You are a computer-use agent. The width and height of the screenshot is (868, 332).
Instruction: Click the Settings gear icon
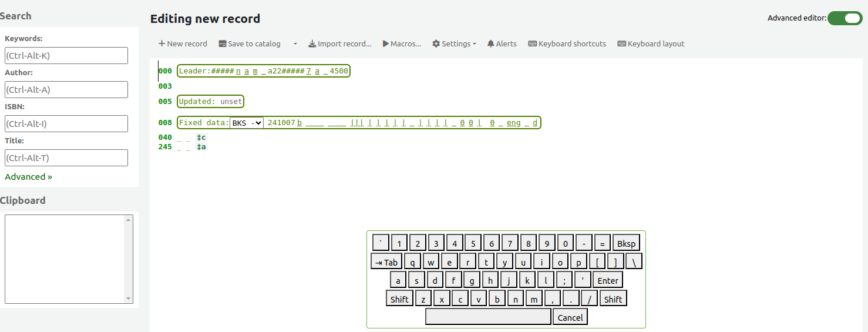click(436, 43)
